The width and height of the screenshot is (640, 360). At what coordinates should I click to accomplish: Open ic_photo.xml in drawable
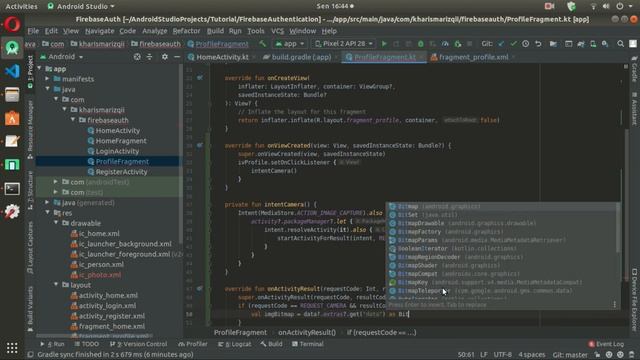click(x=100, y=275)
